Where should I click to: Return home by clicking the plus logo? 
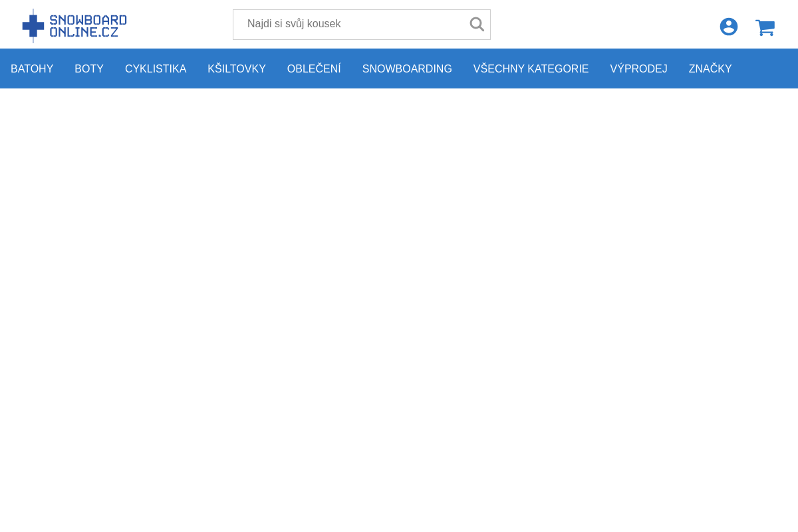pyautogui.click(x=32, y=25)
